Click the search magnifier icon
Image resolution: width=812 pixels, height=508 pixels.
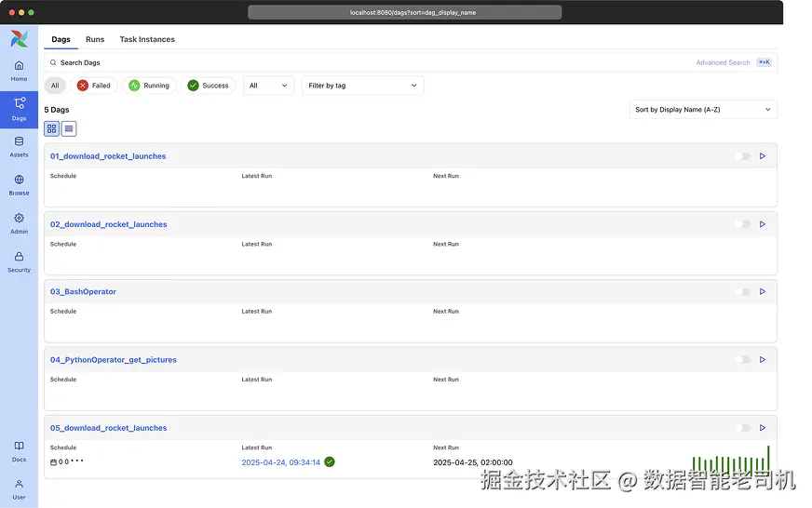click(53, 62)
